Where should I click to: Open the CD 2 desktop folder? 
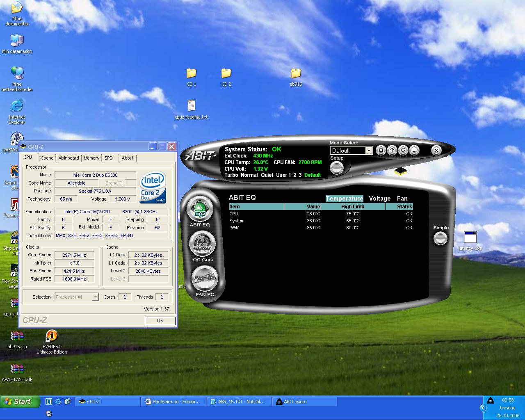[x=226, y=77]
